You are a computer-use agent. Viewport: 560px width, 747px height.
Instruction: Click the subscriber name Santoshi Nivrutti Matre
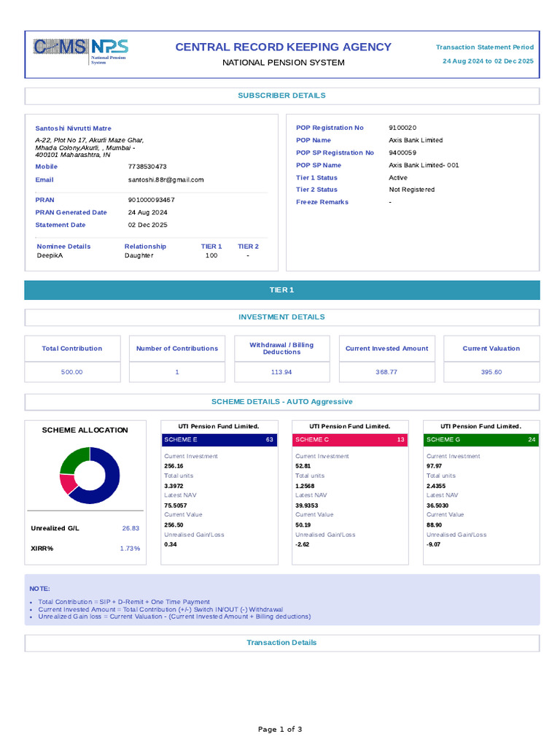(74, 128)
